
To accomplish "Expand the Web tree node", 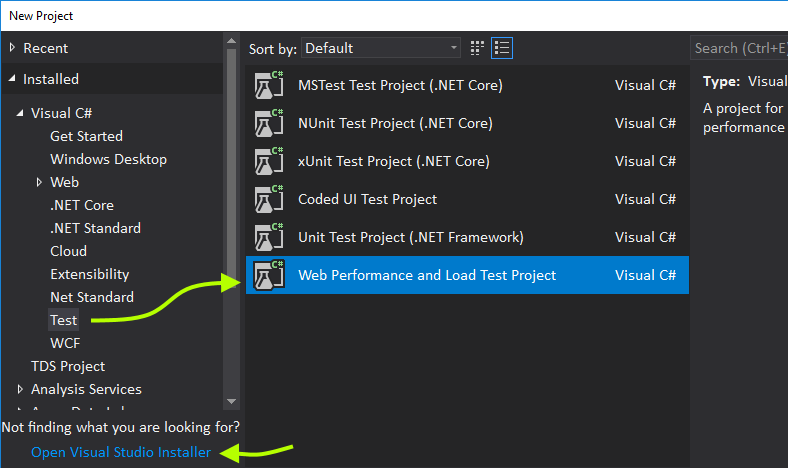I will (39, 182).
